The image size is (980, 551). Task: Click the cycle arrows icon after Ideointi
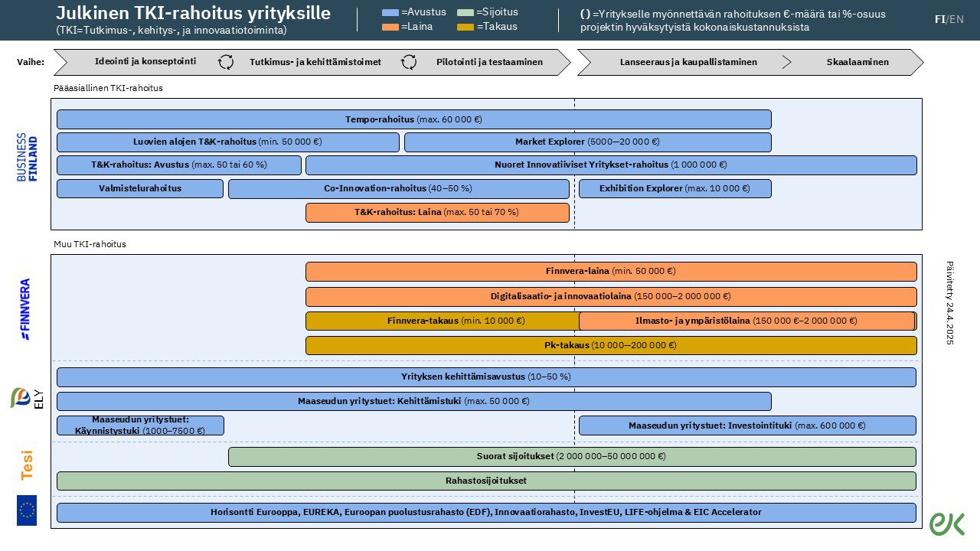coord(226,62)
